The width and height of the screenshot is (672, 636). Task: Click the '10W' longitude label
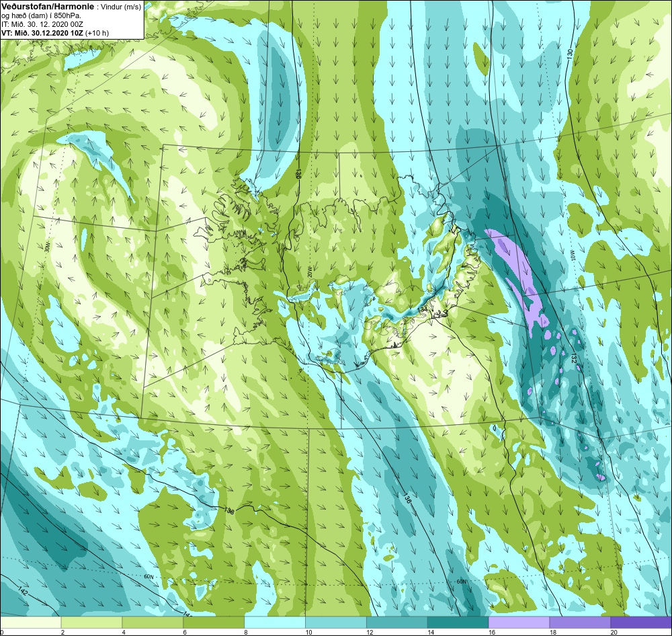coord(572,255)
